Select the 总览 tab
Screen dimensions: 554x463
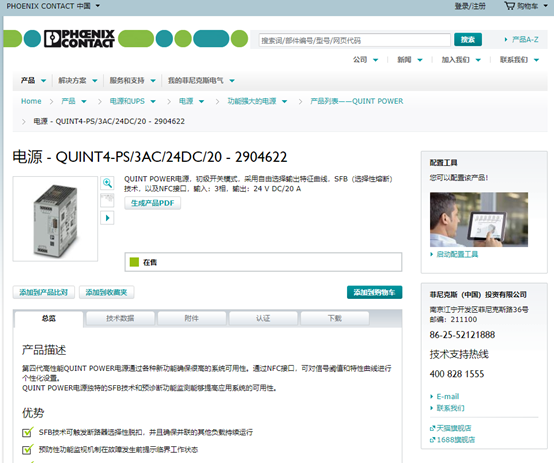49,318
